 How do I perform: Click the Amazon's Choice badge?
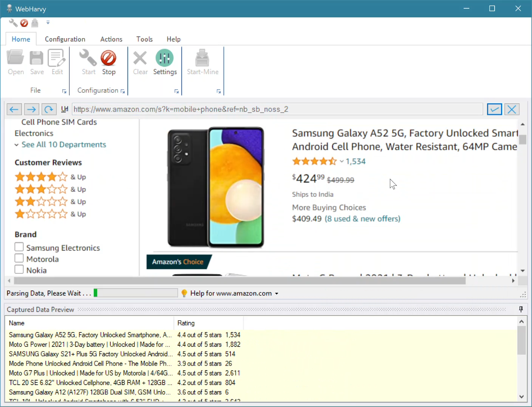(178, 262)
